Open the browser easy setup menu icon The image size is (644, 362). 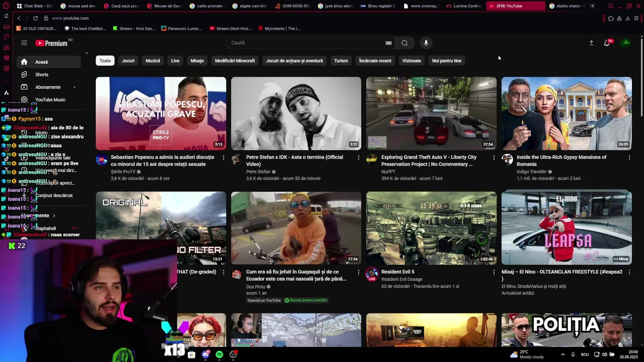tap(636, 18)
